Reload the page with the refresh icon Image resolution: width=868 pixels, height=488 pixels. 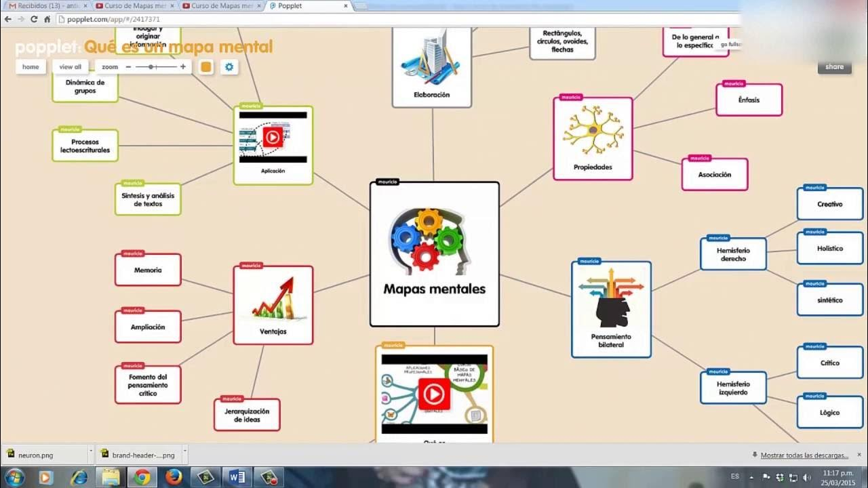34,20
